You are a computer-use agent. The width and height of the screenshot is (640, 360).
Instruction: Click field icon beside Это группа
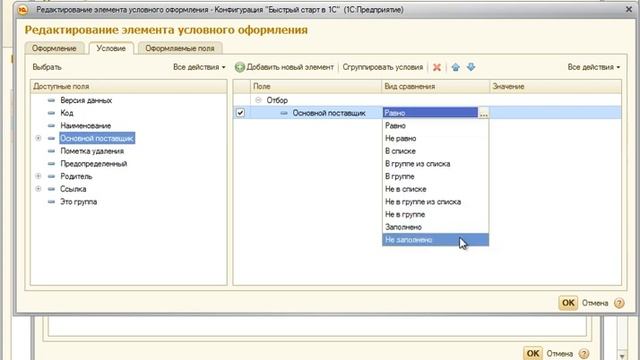(x=51, y=202)
